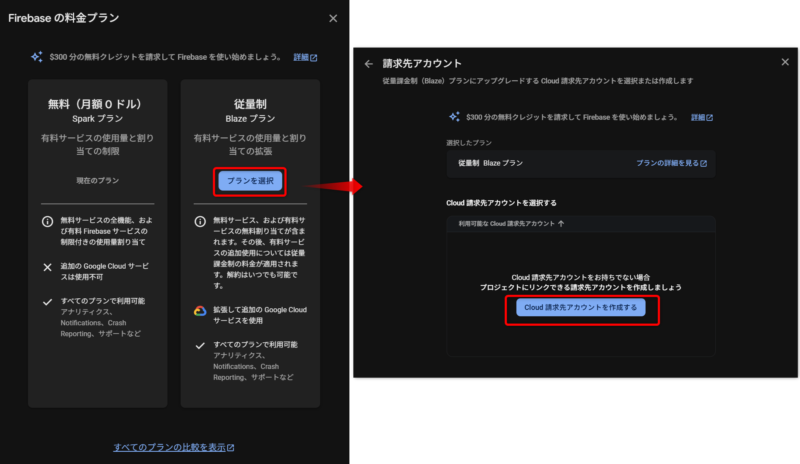
Task: Click the 現在のプラン label in the Spark card
Action: click(x=97, y=181)
